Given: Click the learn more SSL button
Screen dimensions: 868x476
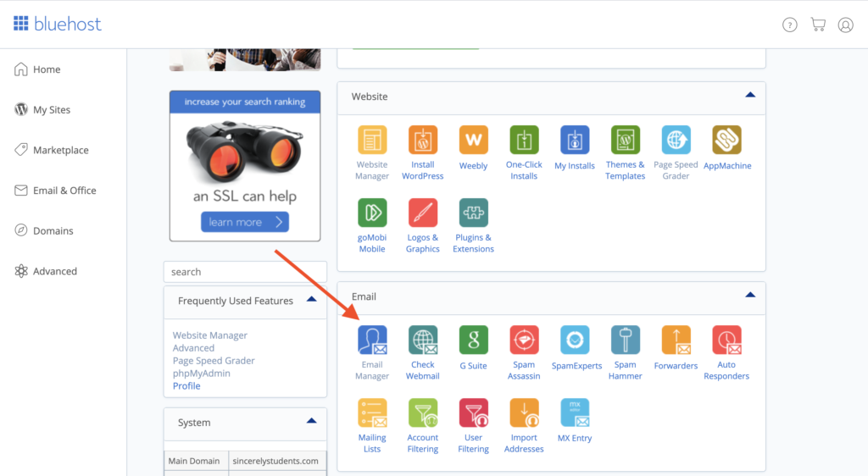Looking at the screenshot, I should click(x=245, y=222).
